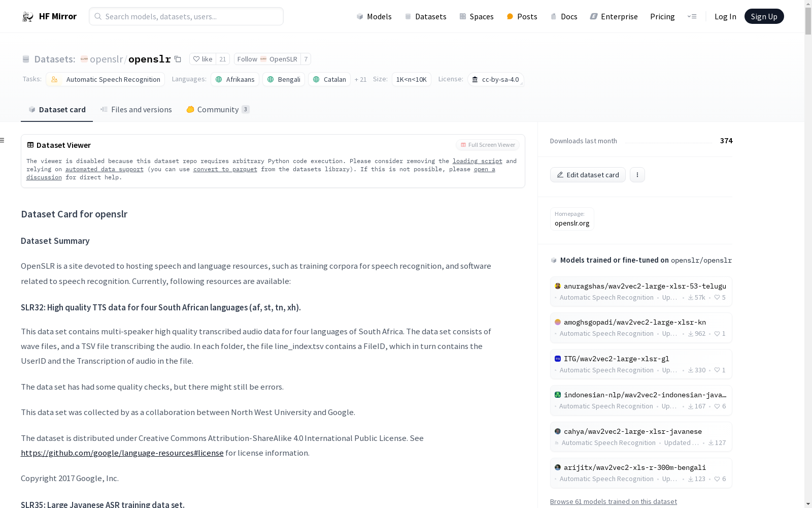The height and width of the screenshot is (508, 812).
Task: Open arijitx/wav2vec2-xls-r-300m-bengali model
Action: 641,473
